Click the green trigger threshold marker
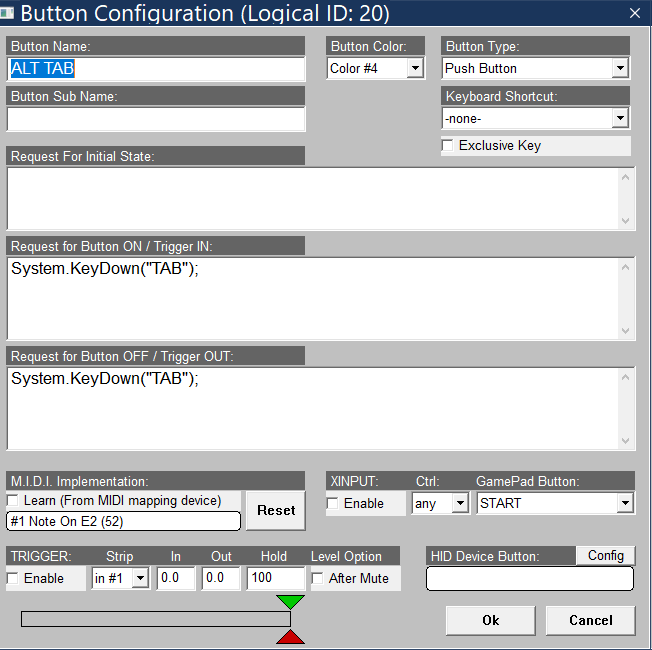Viewport: 652px width, 650px height. (x=290, y=602)
